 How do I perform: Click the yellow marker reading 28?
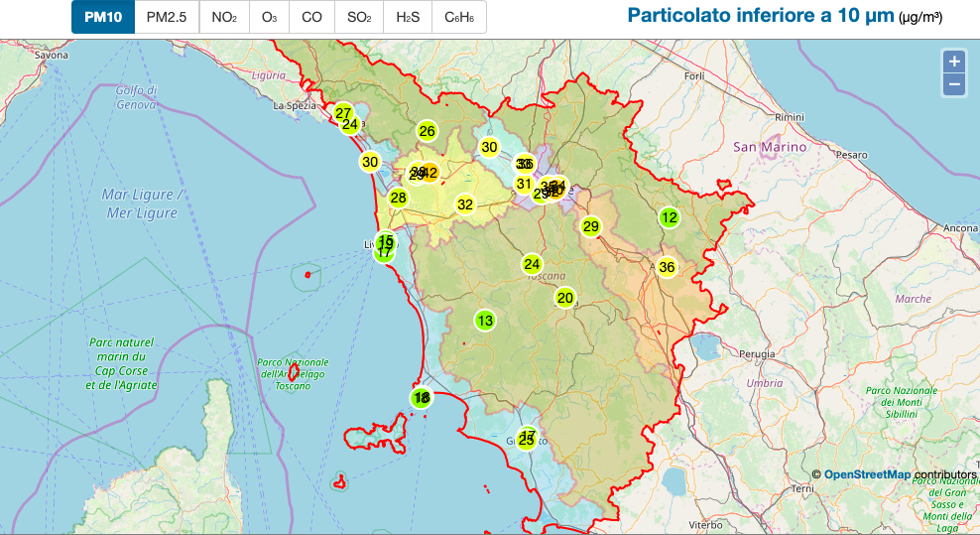(x=398, y=198)
